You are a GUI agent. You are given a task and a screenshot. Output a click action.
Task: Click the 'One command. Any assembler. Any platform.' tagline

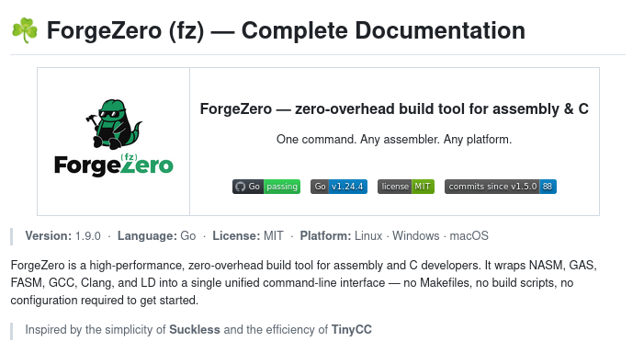[394, 140]
